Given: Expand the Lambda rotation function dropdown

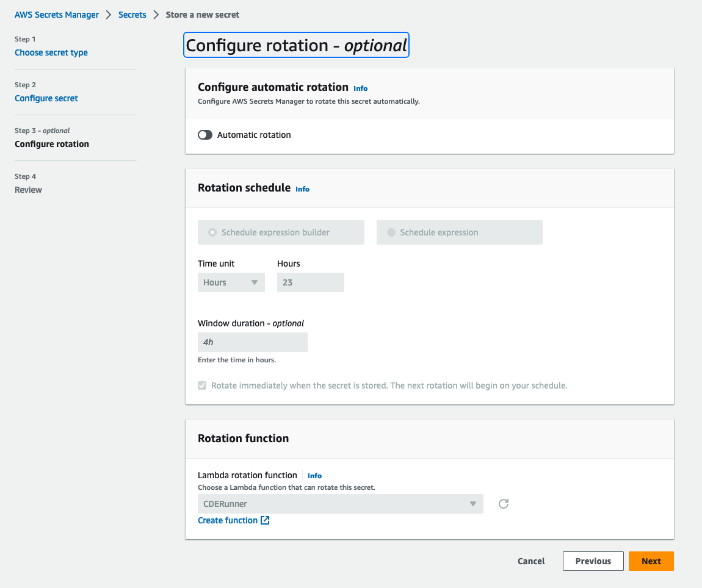Looking at the screenshot, I should coord(340,504).
